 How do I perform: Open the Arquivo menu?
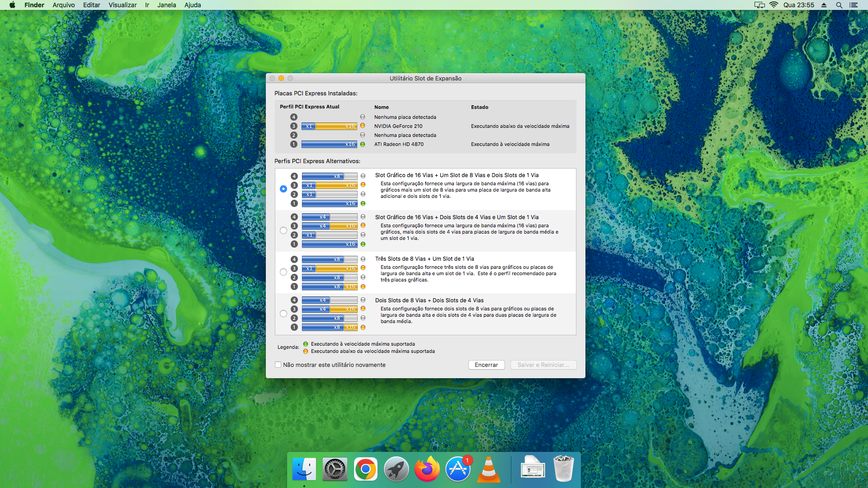63,5
